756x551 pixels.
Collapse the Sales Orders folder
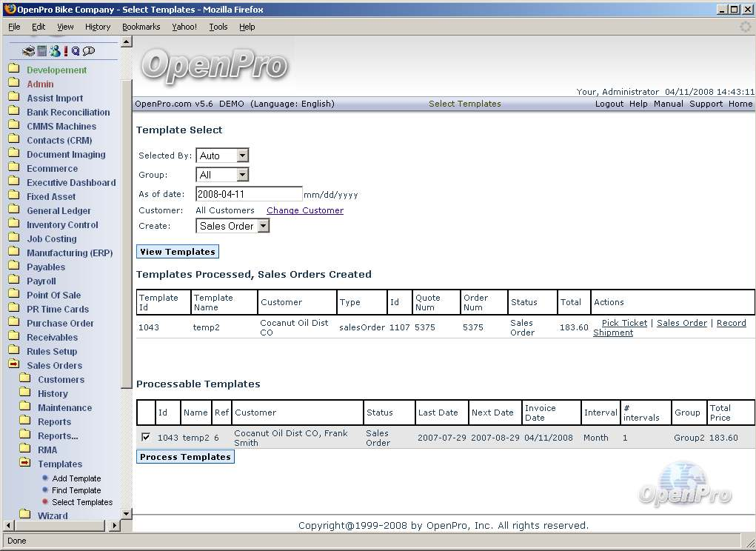click(14, 365)
